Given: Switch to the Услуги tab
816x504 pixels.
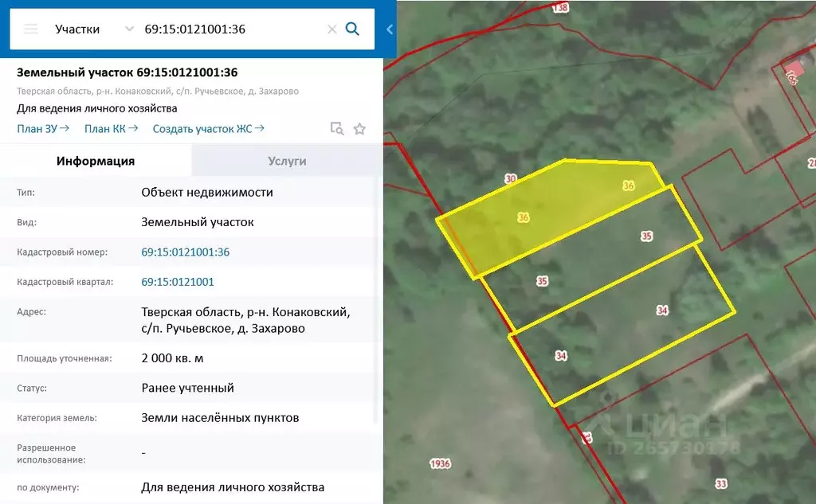Looking at the screenshot, I should (287, 161).
